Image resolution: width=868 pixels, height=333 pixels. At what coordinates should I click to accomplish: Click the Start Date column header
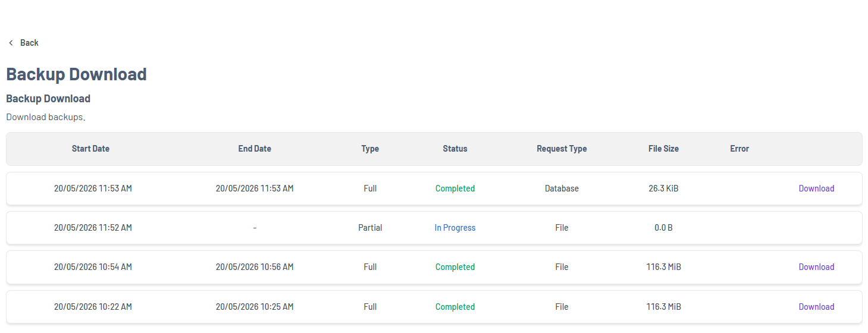[90, 149]
